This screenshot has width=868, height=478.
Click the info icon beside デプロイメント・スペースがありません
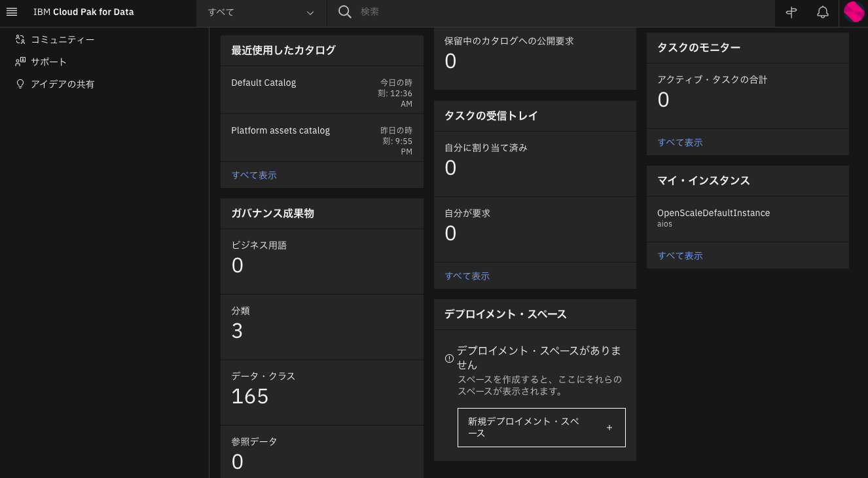pos(449,358)
